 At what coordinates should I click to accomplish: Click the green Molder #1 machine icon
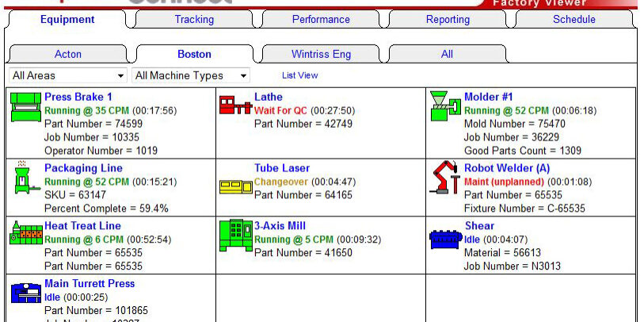coord(444,106)
